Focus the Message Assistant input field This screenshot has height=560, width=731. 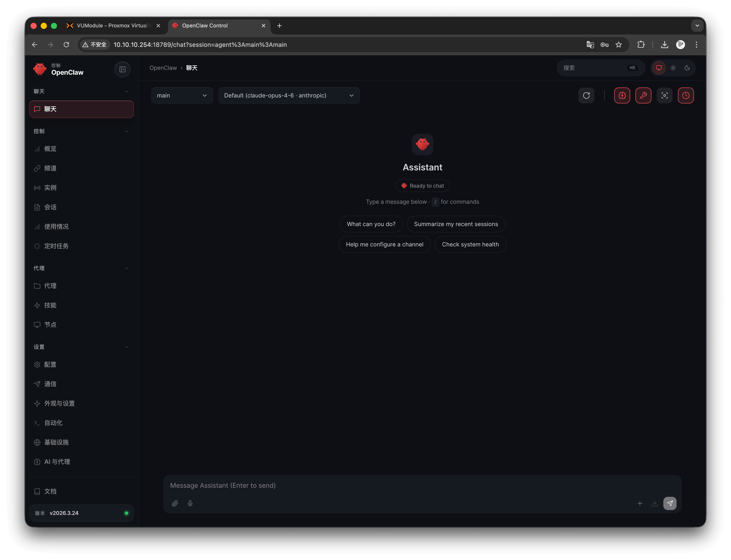tap(422, 485)
